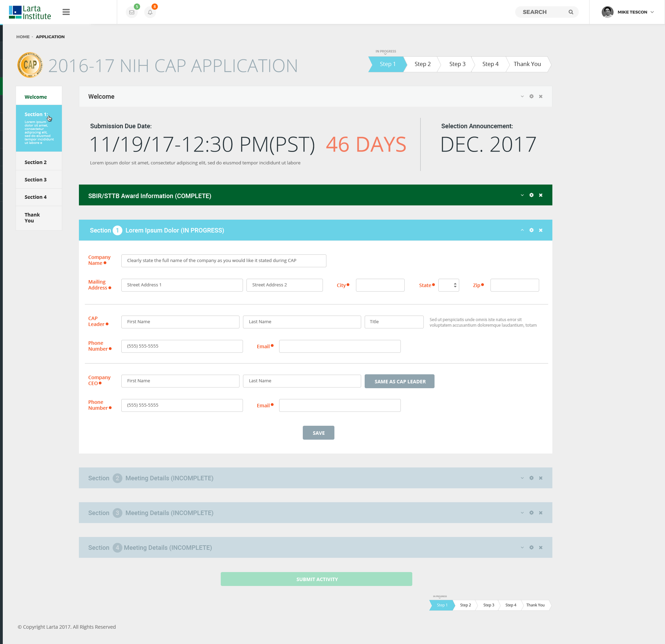Go to Step 2 in top progress bar
665x644 pixels.
pos(422,64)
